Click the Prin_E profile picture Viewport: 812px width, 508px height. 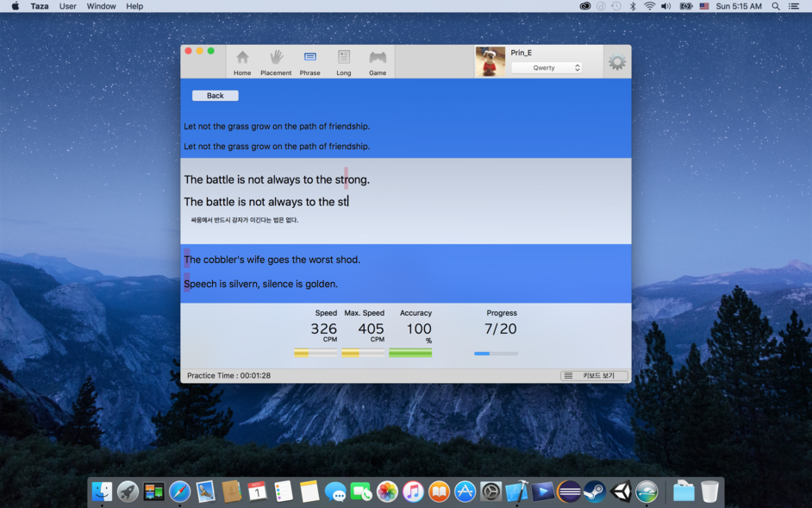(490, 62)
